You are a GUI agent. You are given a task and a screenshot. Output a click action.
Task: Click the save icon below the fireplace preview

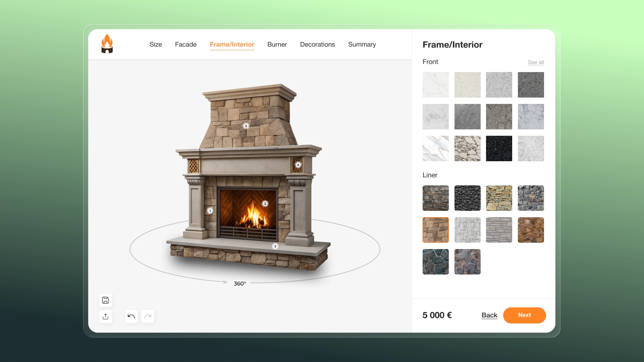[x=106, y=300]
